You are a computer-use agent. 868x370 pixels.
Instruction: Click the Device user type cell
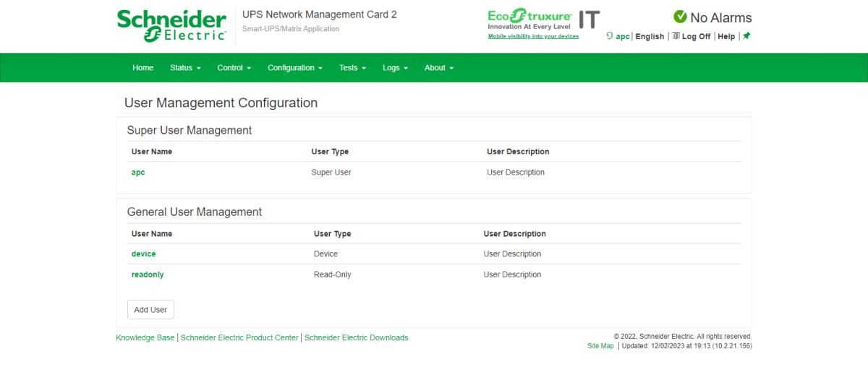[325, 254]
